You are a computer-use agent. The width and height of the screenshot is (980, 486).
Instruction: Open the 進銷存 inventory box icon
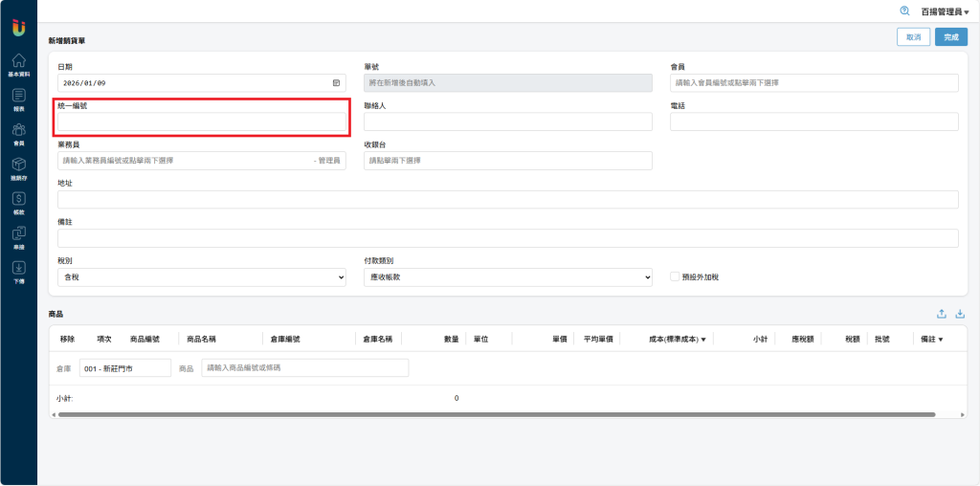tap(18, 167)
